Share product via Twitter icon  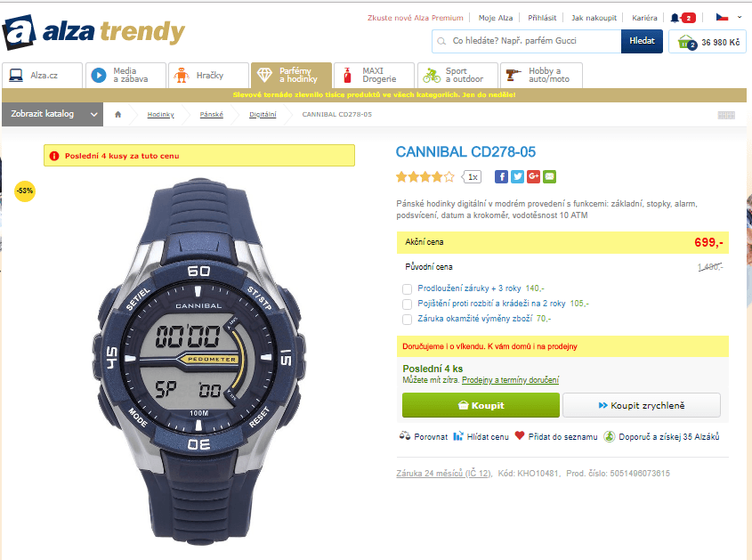pyautogui.click(x=517, y=176)
